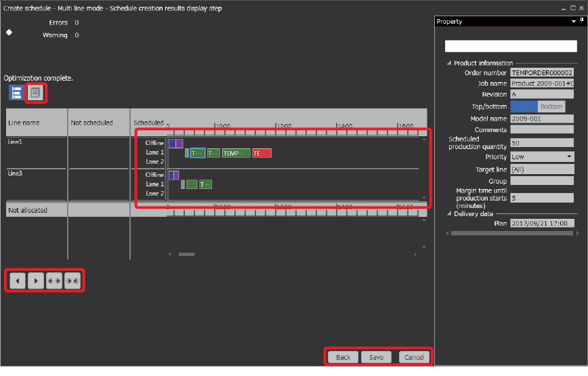Select the green T job in Line3

tap(205, 184)
